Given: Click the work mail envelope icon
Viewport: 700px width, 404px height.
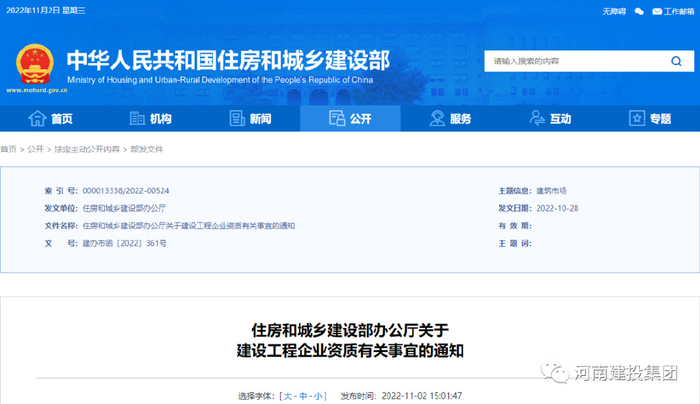Looking at the screenshot, I should pos(657,11).
